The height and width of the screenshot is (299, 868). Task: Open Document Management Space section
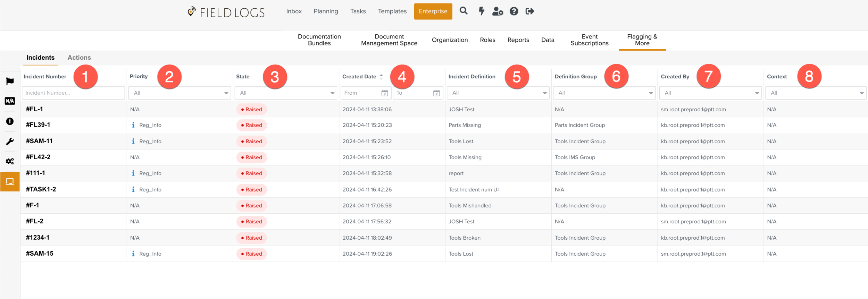389,40
